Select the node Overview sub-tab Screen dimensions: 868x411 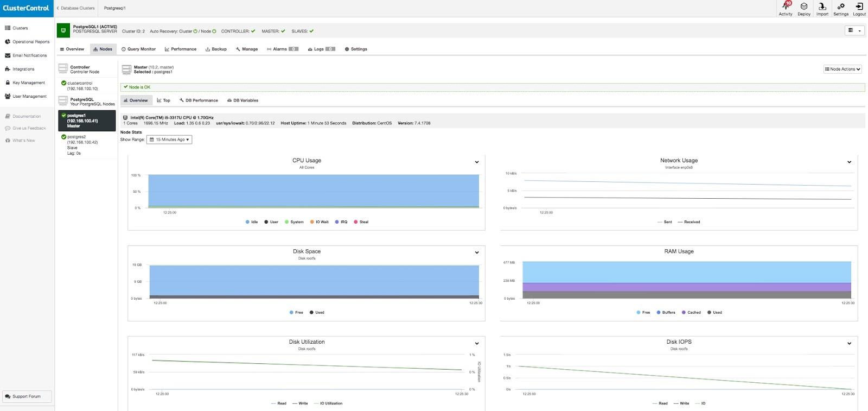pyautogui.click(x=136, y=100)
